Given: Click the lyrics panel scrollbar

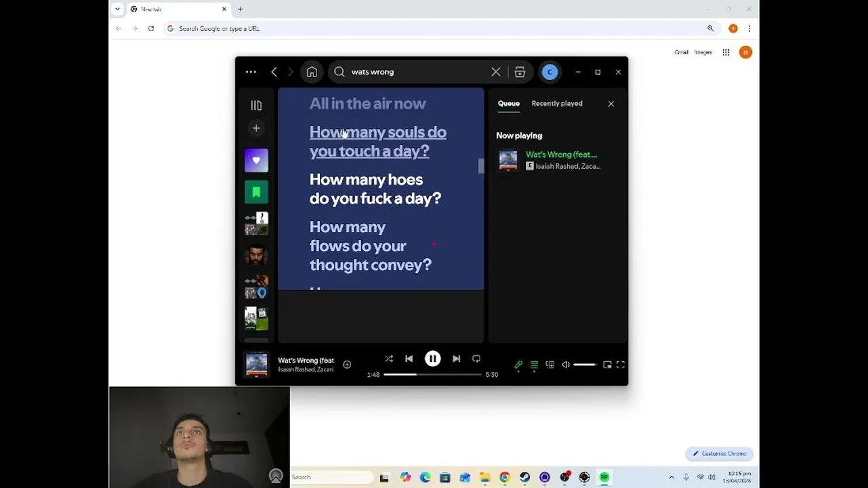Looking at the screenshot, I should point(481,165).
